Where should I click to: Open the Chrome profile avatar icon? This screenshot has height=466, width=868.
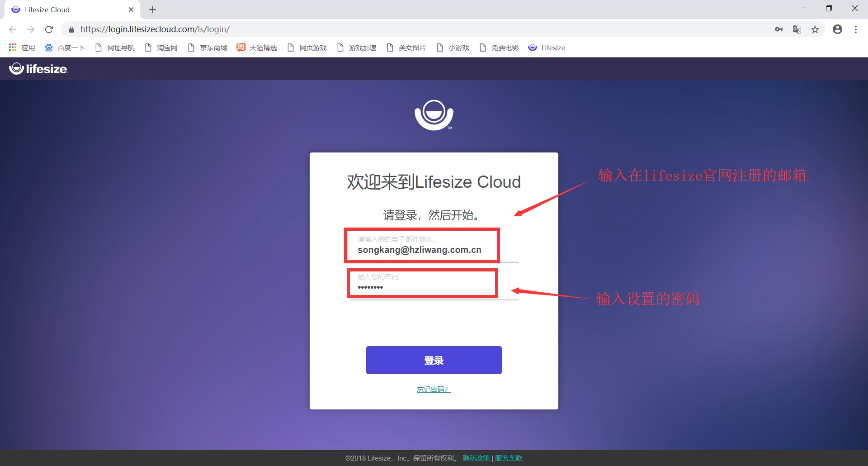click(838, 29)
